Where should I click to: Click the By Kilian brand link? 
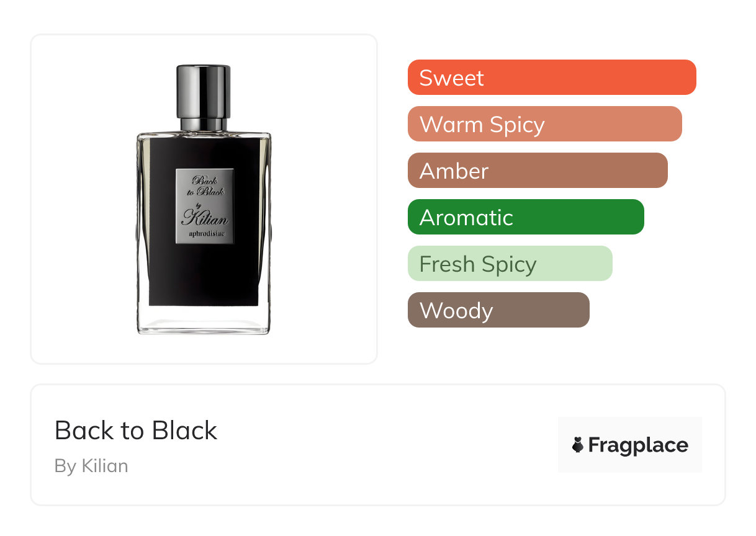[91, 466]
